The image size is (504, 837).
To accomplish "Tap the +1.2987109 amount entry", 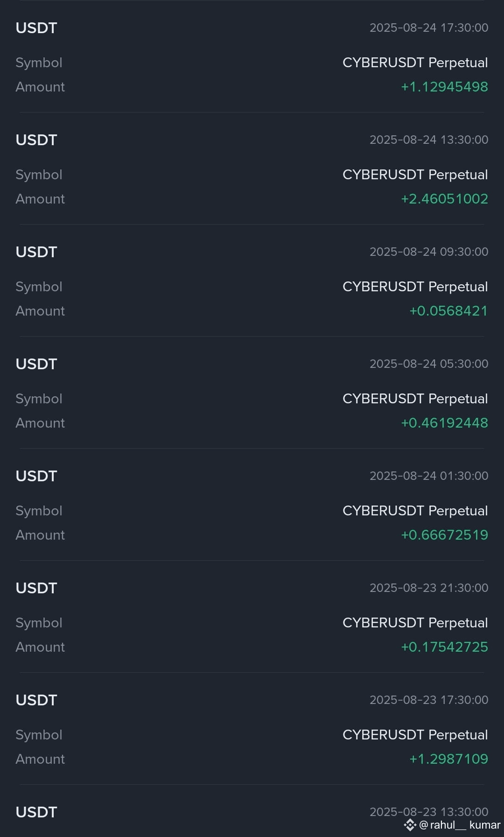I will tap(448, 759).
